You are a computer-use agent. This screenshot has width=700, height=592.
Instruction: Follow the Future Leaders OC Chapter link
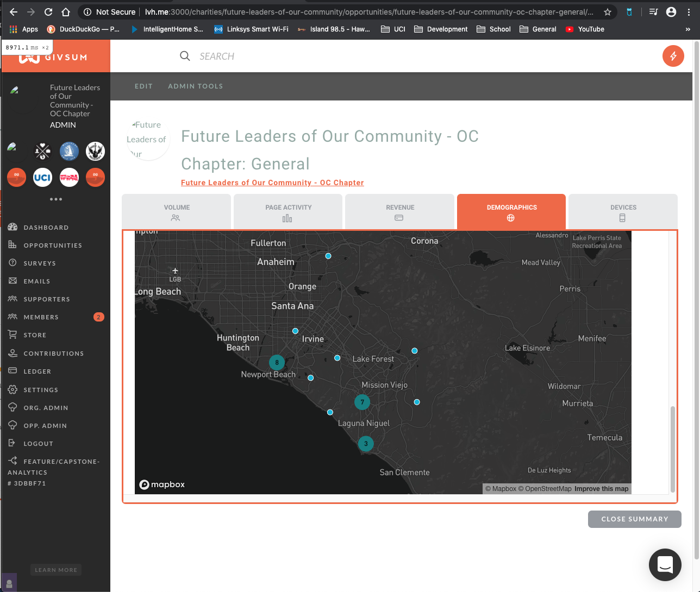click(272, 182)
